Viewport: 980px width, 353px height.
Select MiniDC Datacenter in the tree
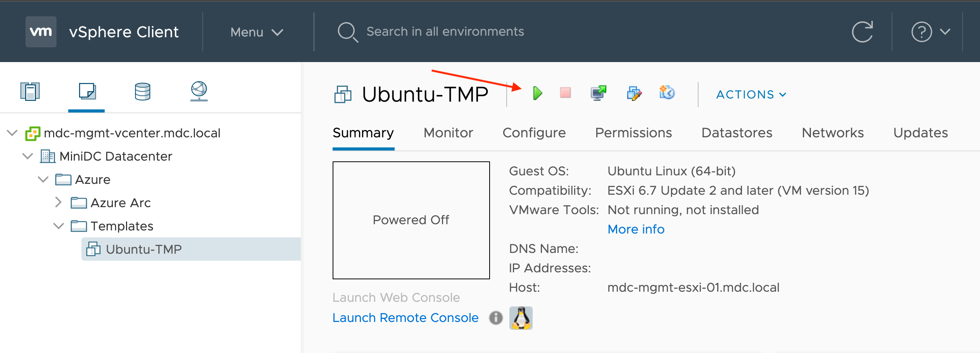116,156
